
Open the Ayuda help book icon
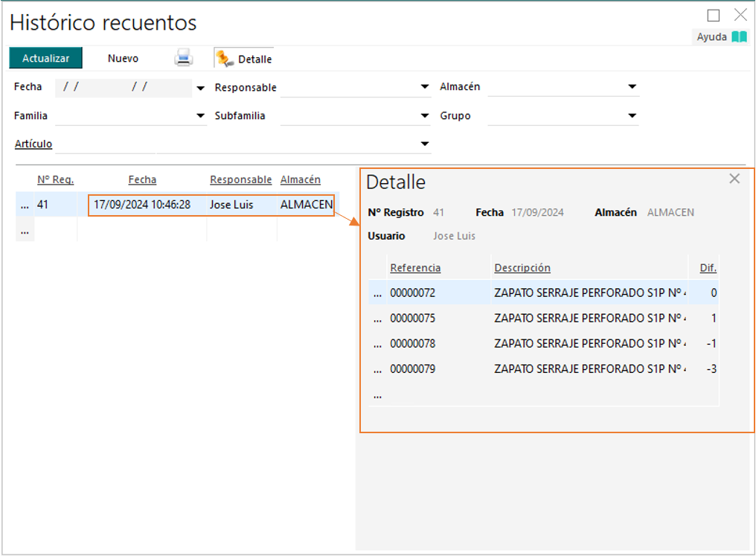point(739,36)
